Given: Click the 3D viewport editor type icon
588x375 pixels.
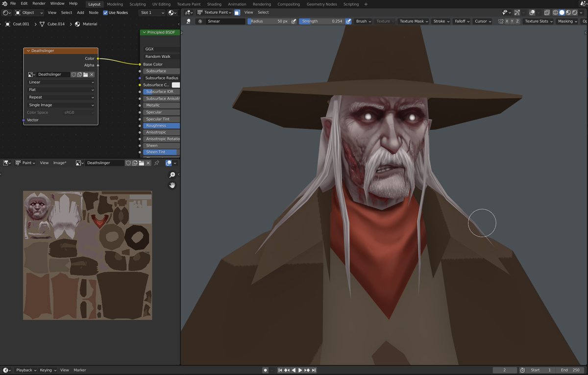Looking at the screenshot, I should tap(188, 12).
